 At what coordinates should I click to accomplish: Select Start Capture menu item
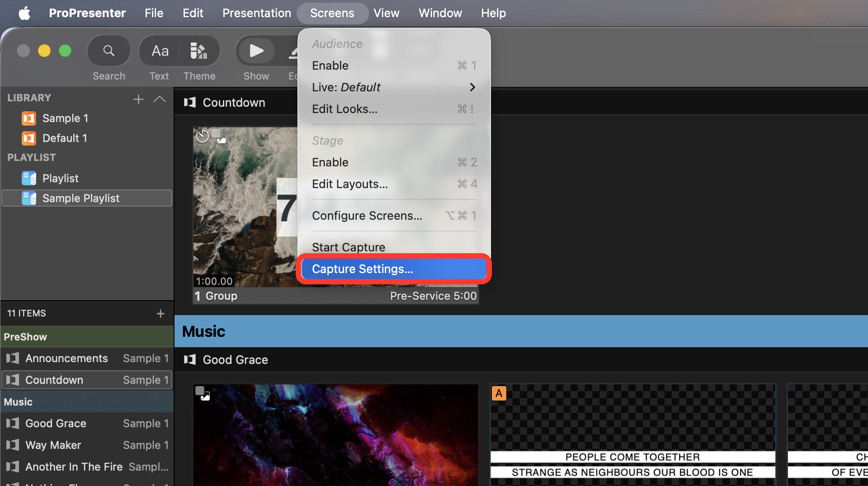tap(394, 247)
